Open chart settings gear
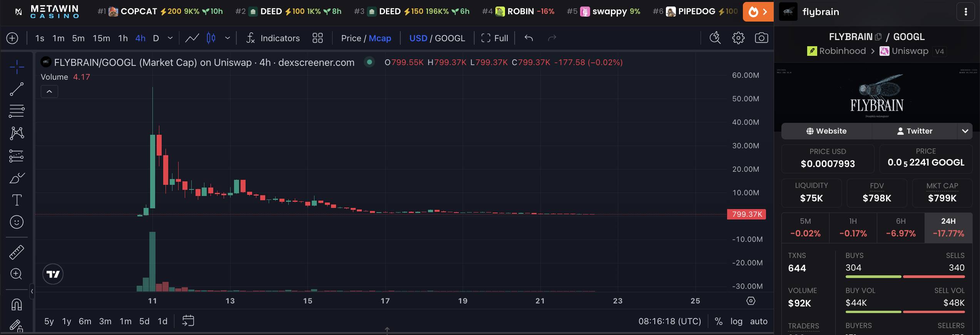Viewport: 980px width, 335px height. click(738, 38)
